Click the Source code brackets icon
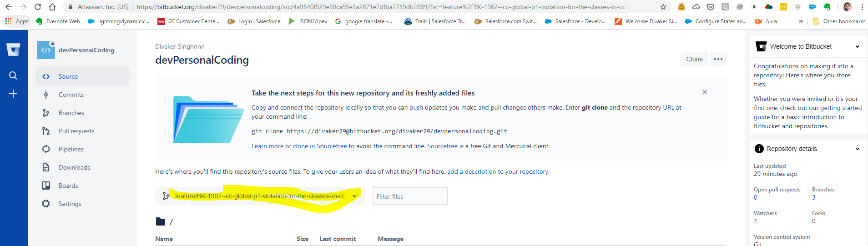This screenshot has height=246, width=868. (x=46, y=76)
